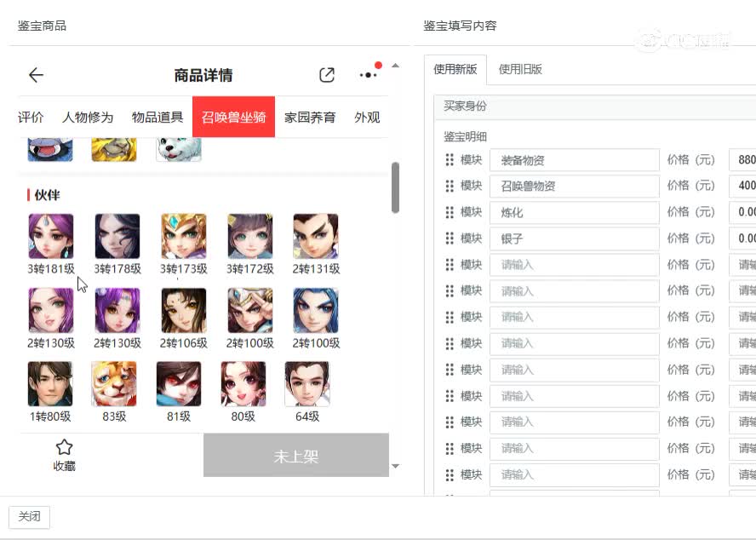Image resolution: width=756 pixels, height=540 pixels.
Task: Switch to 家园养育 tab
Action: coord(310,118)
